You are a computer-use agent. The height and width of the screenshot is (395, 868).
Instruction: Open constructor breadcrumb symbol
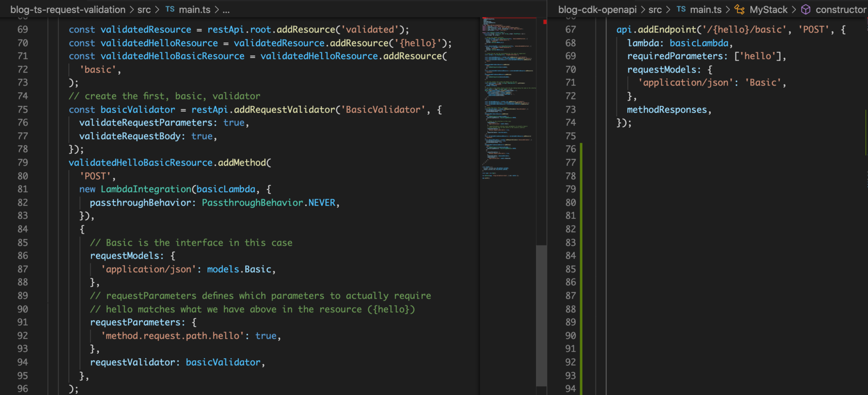(x=841, y=9)
